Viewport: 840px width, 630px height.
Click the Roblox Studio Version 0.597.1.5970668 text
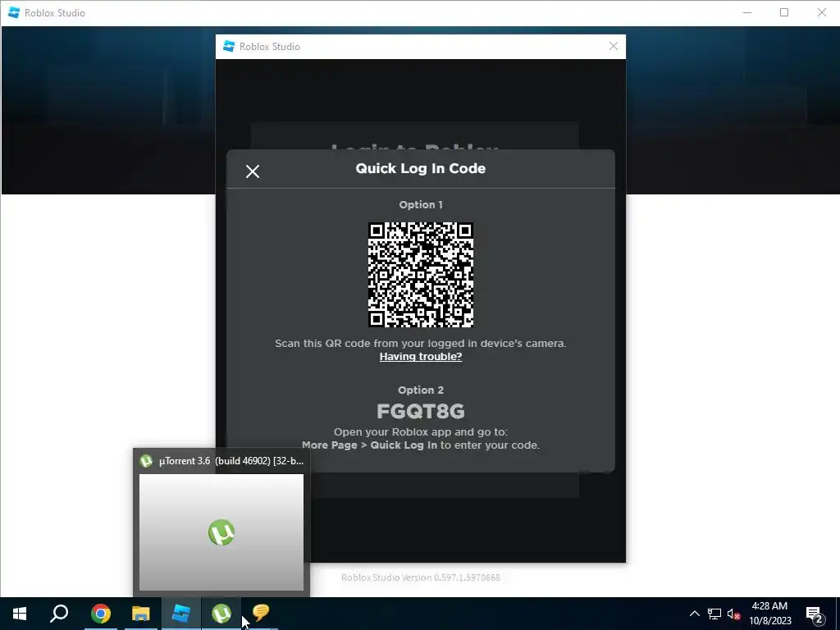coord(421,577)
